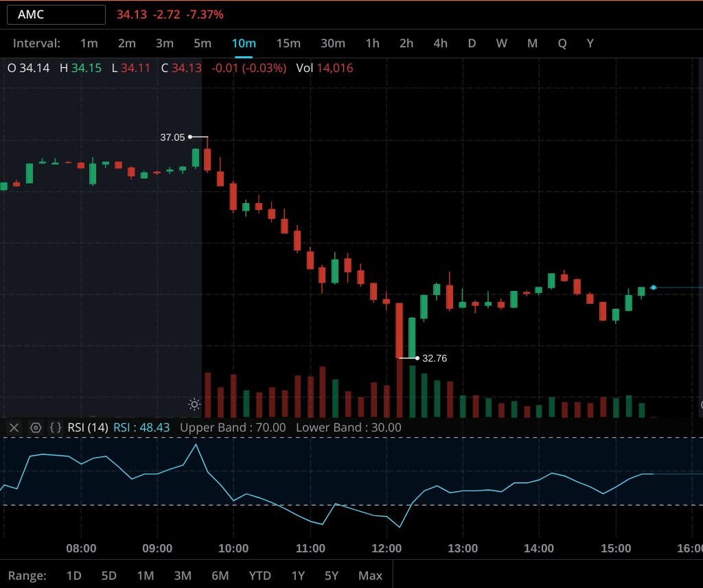This screenshot has height=588, width=703.
Task: Select the 10m interval
Action: [x=244, y=43]
